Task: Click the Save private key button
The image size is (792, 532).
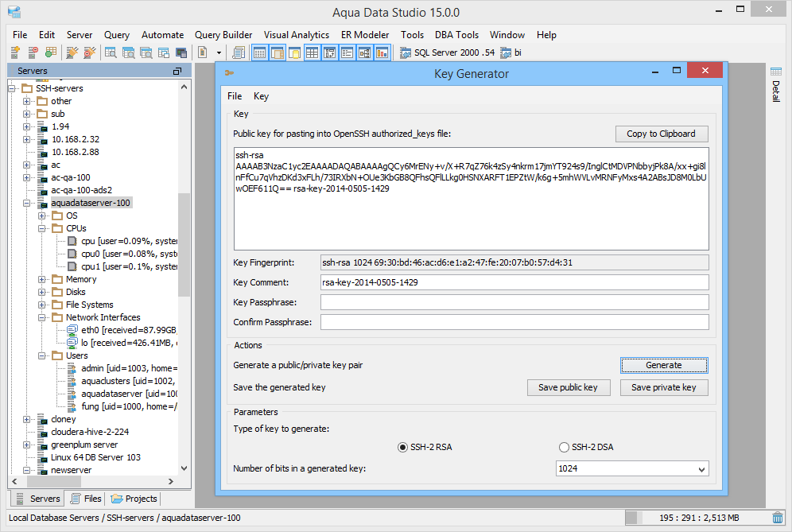Action: (x=664, y=387)
